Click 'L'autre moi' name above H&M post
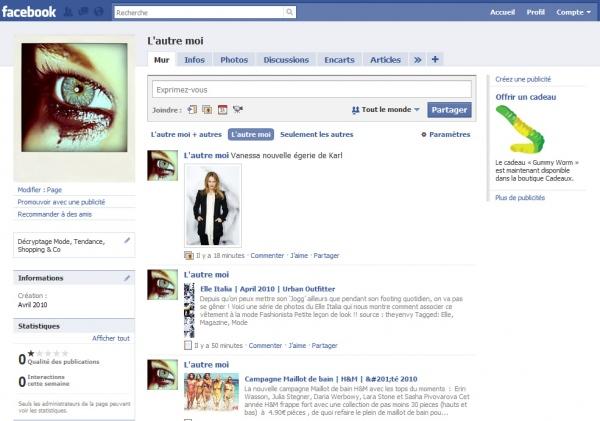This screenshot has width=600, height=421. pyautogui.click(x=206, y=365)
